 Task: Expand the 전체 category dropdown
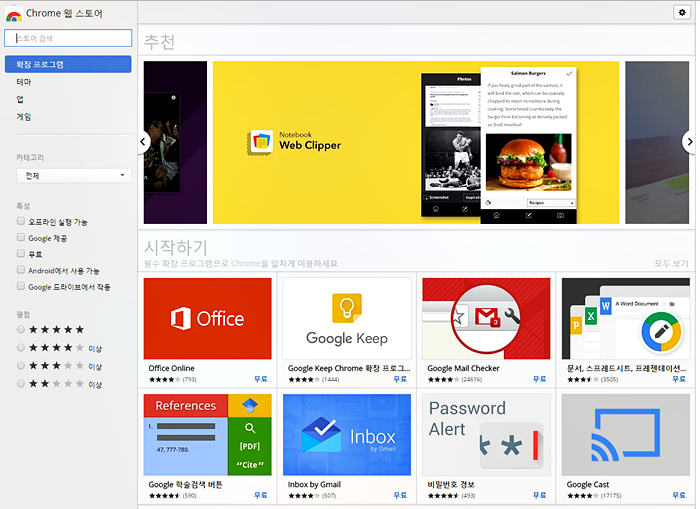click(74, 175)
